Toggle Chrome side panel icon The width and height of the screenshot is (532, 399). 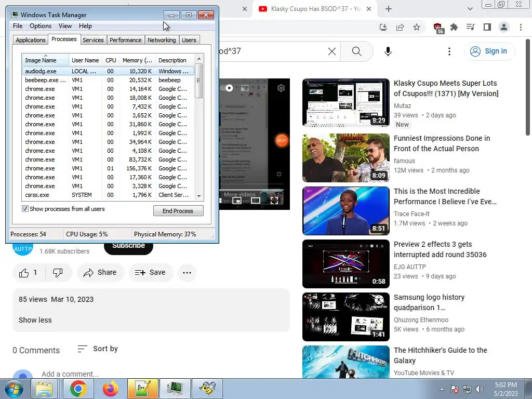tap(487, 27)
